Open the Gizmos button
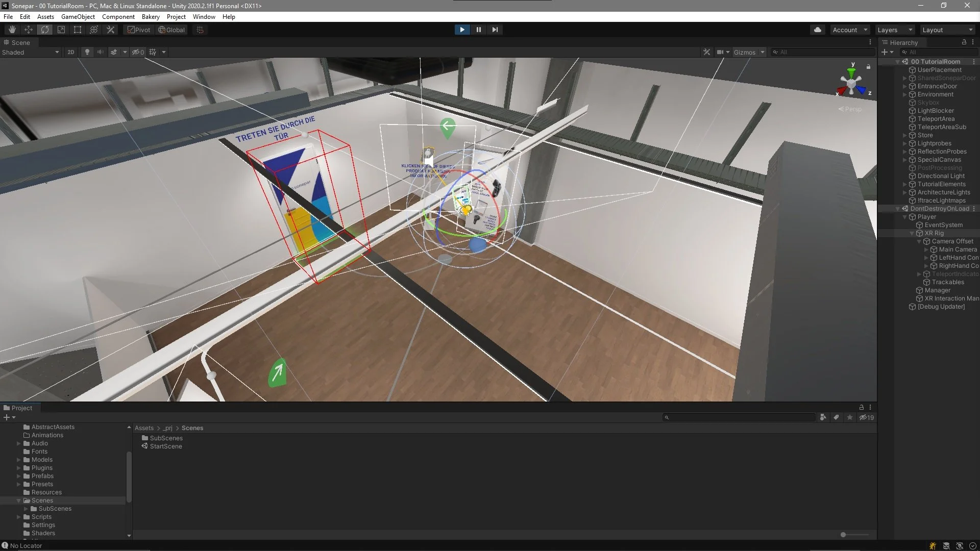The height and width of the screenshot is (551, 980). (744, 52)
